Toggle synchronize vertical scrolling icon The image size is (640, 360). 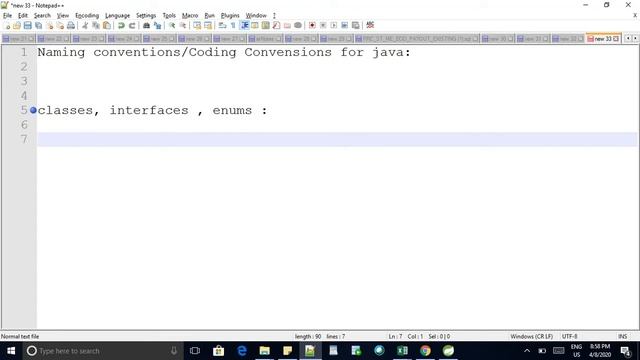[x=197, y=25]
